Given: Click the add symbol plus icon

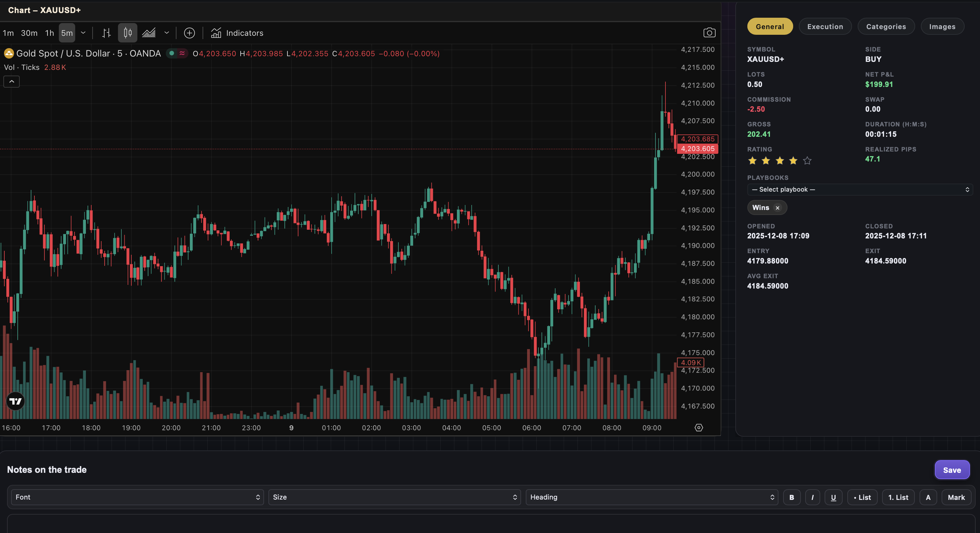Looking at the screenshot, I should tap(189, 33).
